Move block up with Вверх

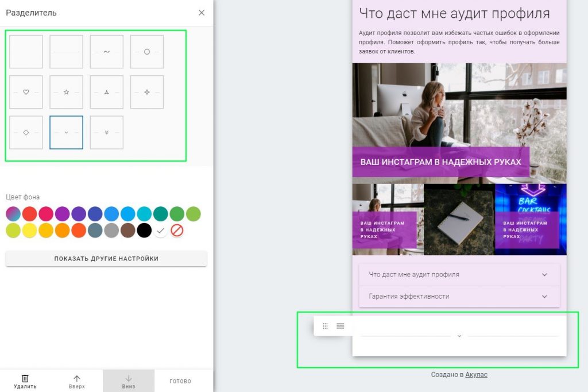pos(77,381)
